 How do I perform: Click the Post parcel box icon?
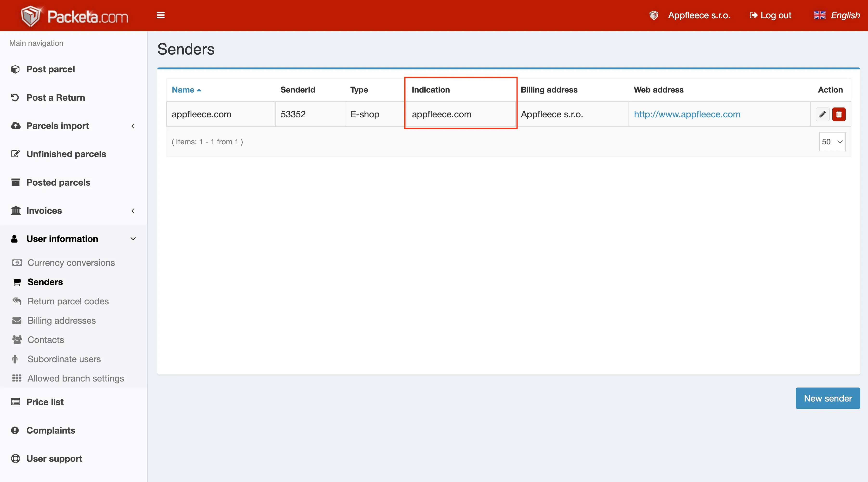click(x=15, y=69)
